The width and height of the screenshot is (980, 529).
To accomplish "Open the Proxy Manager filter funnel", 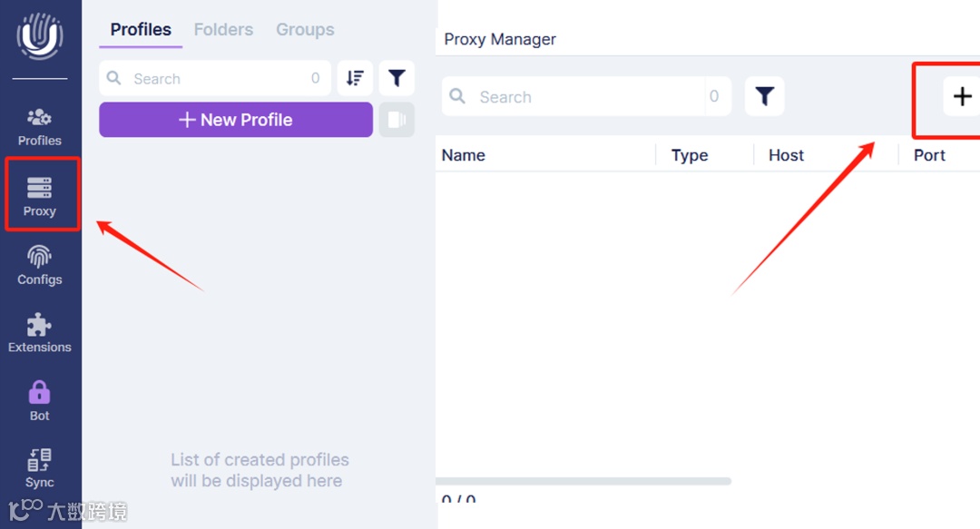I will pyautogui.click(x=765, y=96).
